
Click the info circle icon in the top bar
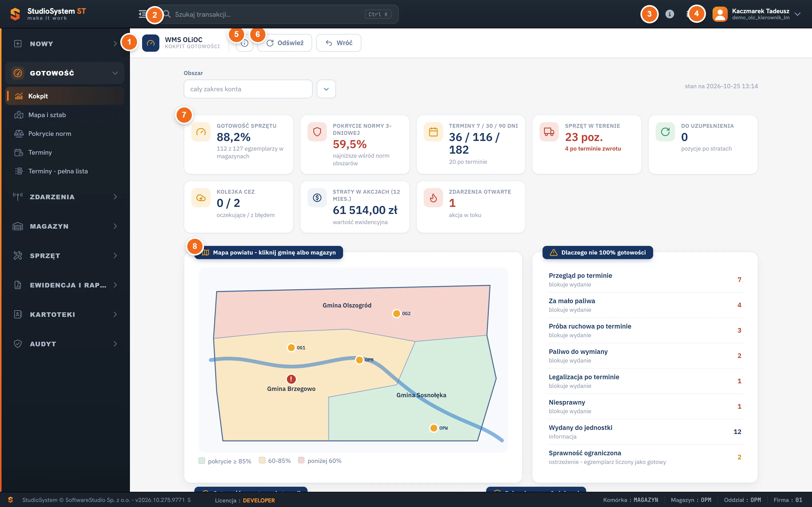[669, 14]
